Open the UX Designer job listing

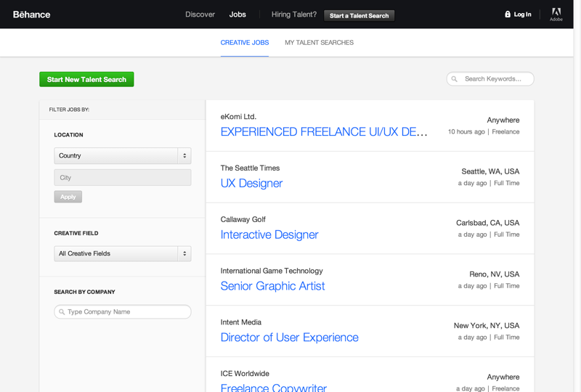(x=251, y=184)
